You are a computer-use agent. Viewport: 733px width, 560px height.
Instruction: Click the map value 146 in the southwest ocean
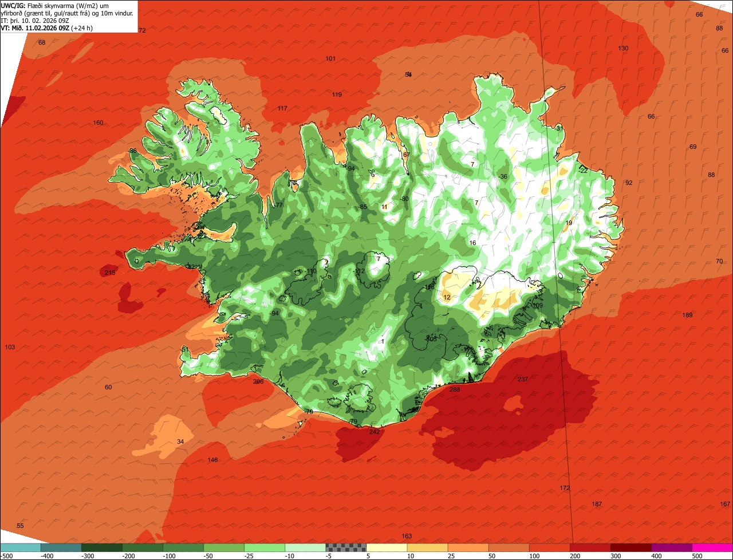coord(212,460)
